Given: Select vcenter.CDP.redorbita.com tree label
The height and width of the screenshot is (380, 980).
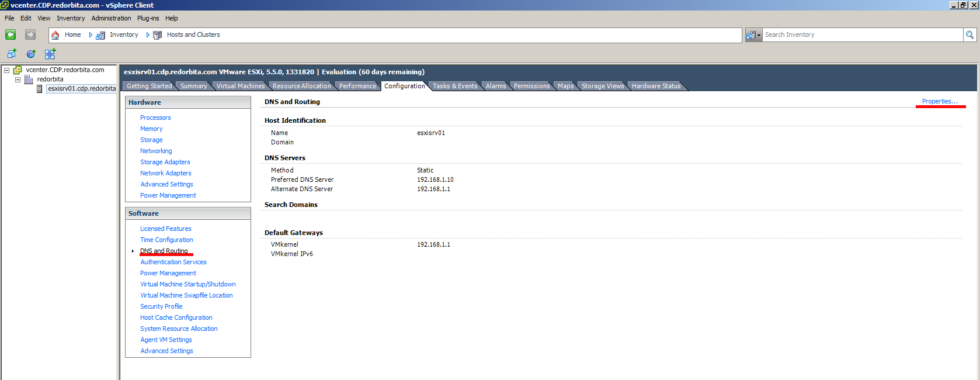Looking at the screenshot, I should [65, 70].
